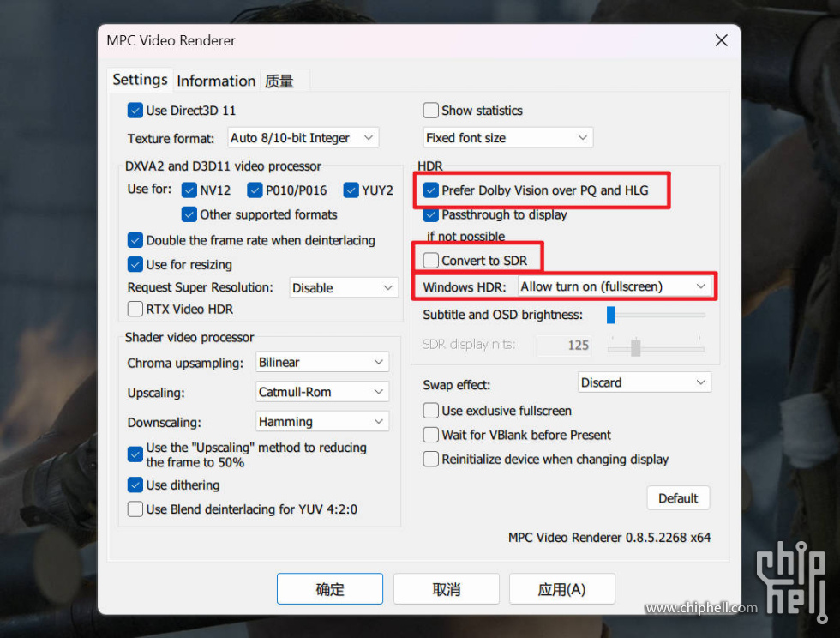Check the Convert to SDR checkbox
Image resolution: width=840 pixels, height=638 pixels.
[x=430, y=261]
